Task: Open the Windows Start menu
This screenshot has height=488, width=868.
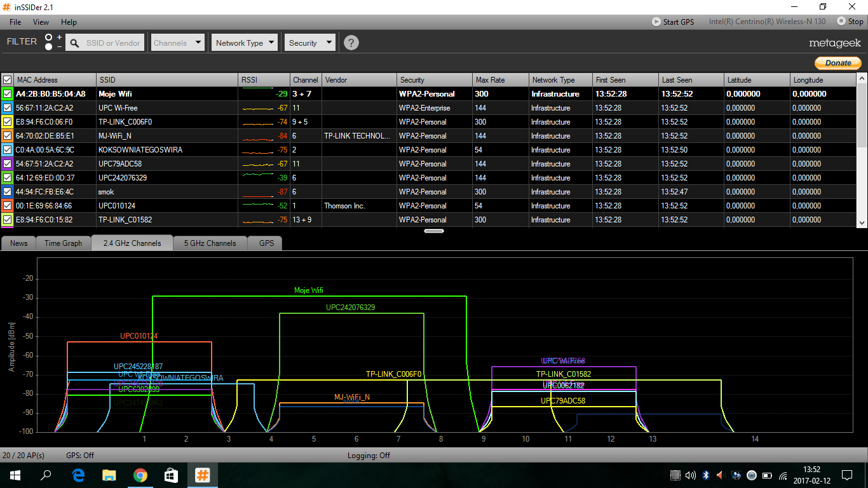Action: pyautogui.click(x=15, y=475)
